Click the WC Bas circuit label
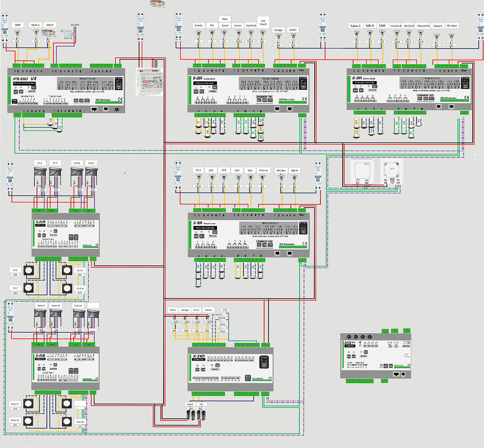Screen dimensions: 484x448 [x=280, y=170]
